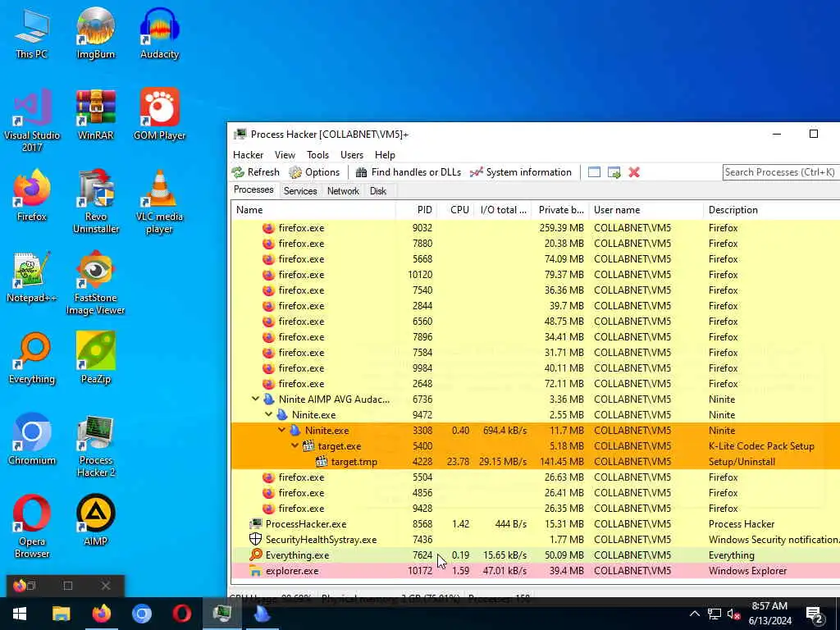Select the WinRAR desktop icon
The width and height of the screenshot is (840, 630).
[95, 114]
